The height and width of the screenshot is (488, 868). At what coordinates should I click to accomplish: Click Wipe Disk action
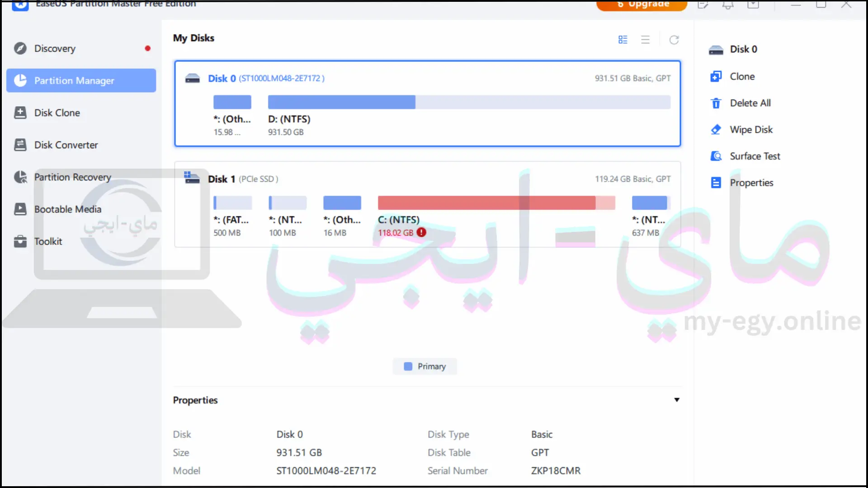click(751, 130)
